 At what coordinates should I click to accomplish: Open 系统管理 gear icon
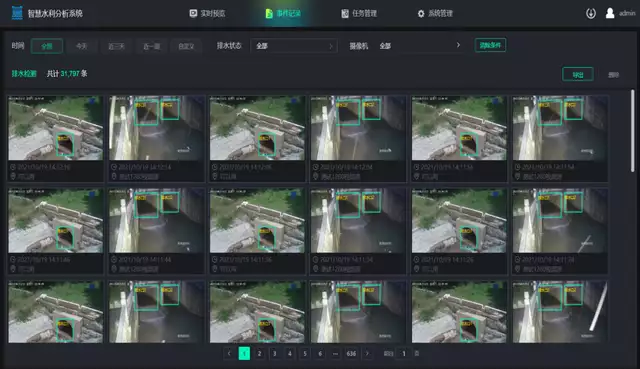tap(421, 14)
